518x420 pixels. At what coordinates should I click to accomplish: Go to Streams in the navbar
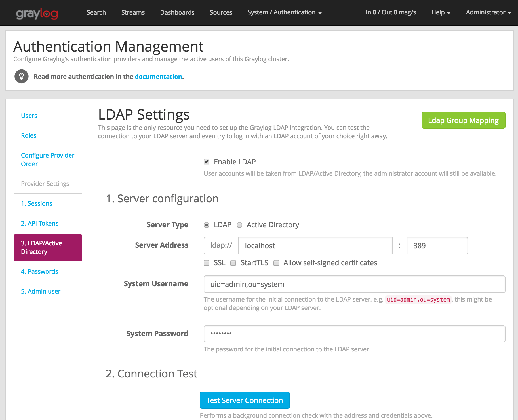coord(133,12)
